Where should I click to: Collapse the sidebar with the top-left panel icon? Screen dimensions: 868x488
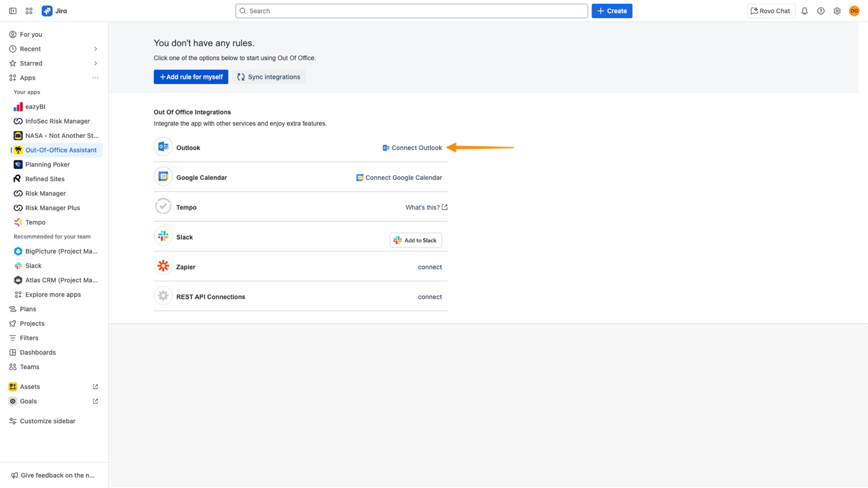(13, 11)
